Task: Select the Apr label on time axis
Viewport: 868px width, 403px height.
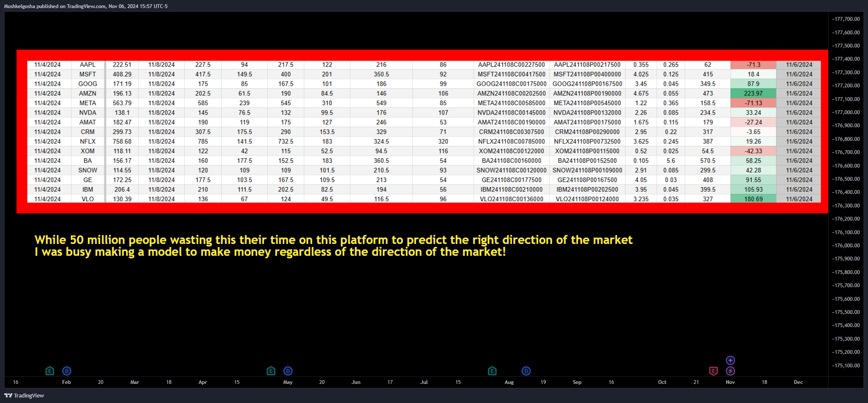Action: [x=203, y=382]
